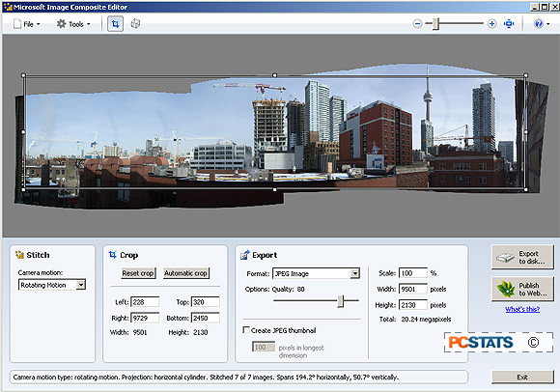Image resolution: width=560 pixels, height=392 pixels.
Task: Click the top-right crop handle
Action: click(x=525, y=75)
